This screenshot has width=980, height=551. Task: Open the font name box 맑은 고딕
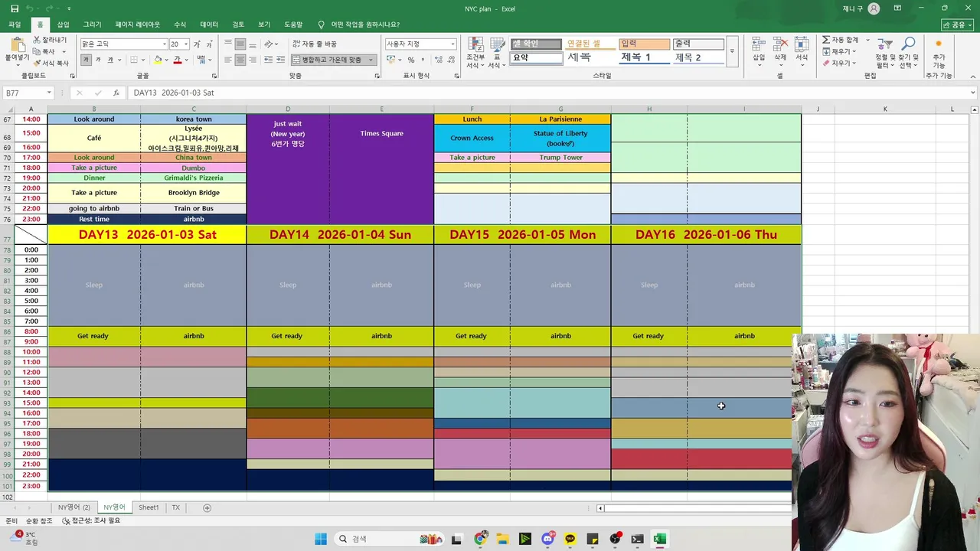tap(123, 44)
